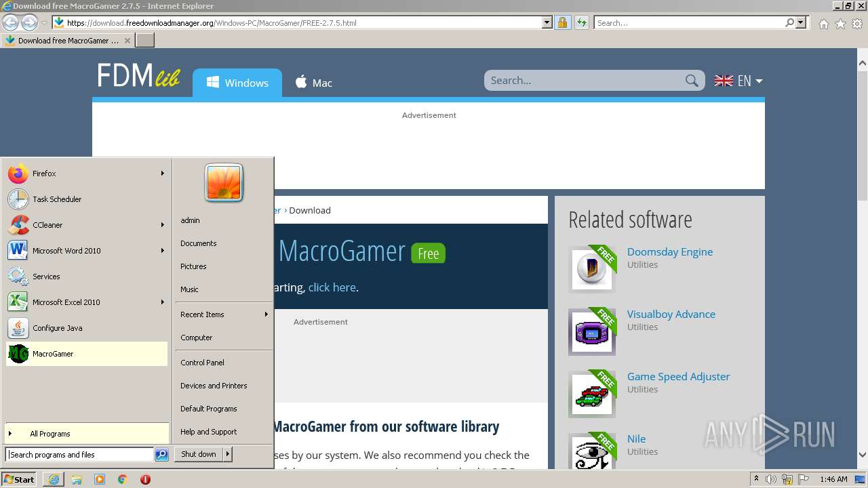Click the FDM lib site logo
868x488 pixels.
138,76
